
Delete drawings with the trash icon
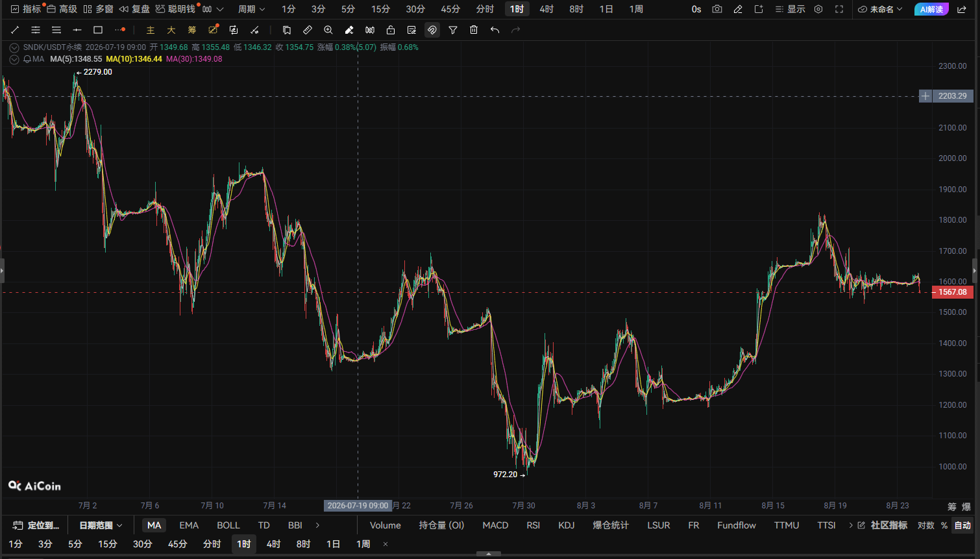(474, 30)
